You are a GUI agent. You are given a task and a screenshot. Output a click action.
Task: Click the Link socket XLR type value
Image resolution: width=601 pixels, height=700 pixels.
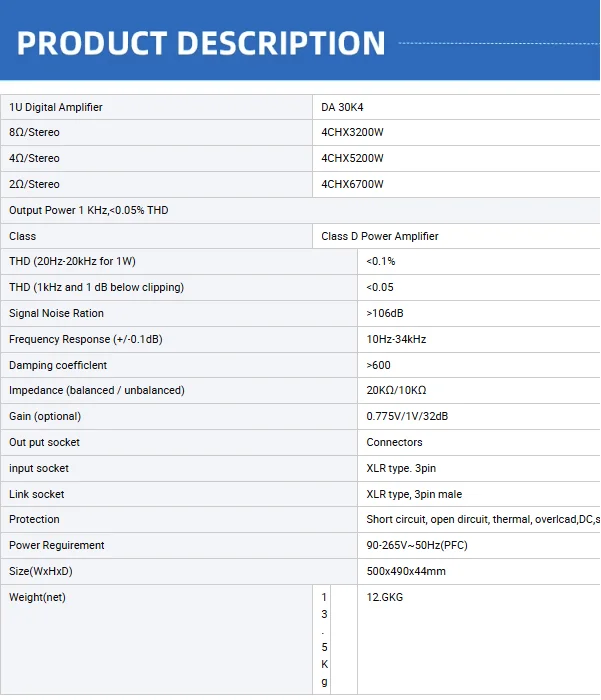[x=414, y=494]
